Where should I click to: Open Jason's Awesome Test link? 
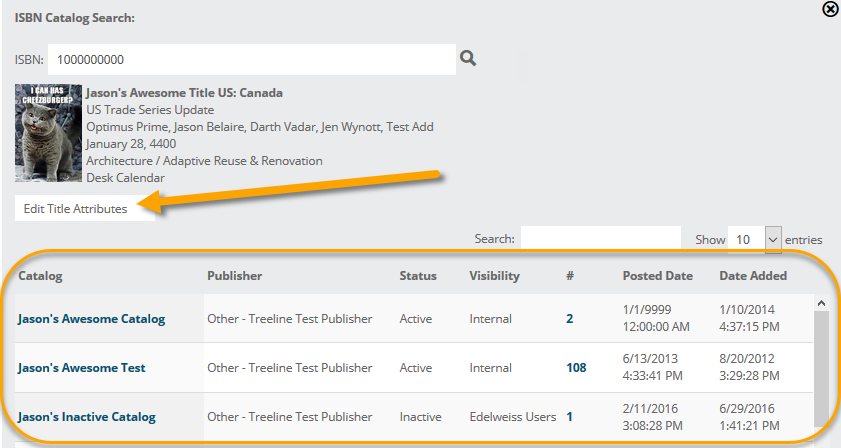[81, 368]
